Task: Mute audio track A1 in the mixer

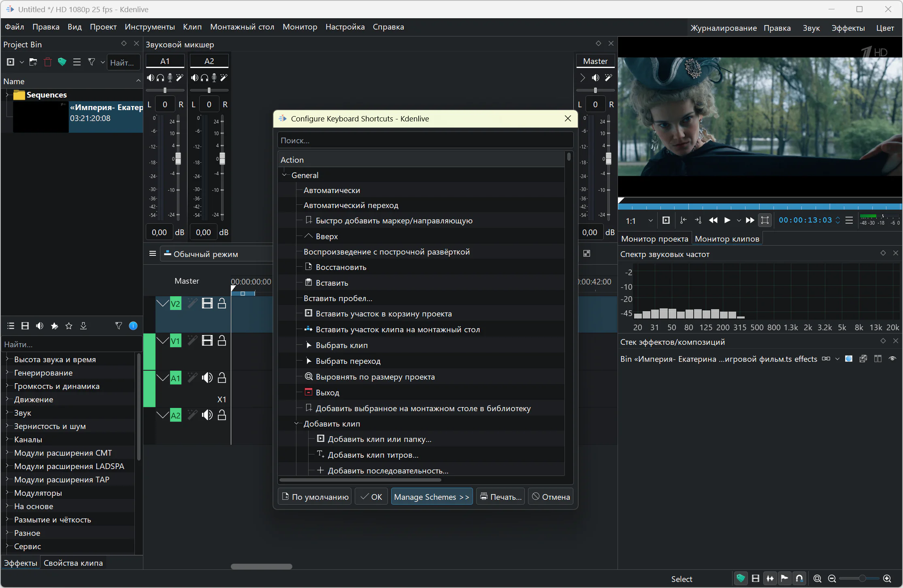Action: pos(150,78)
